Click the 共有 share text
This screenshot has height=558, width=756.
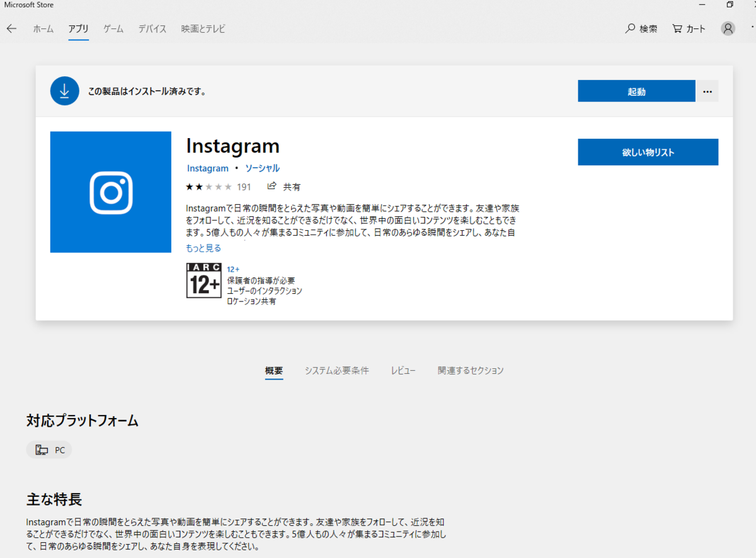click(292, 187)
